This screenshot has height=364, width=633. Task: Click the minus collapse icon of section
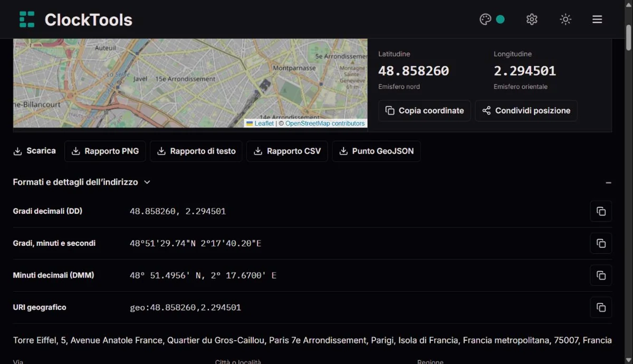608,183
